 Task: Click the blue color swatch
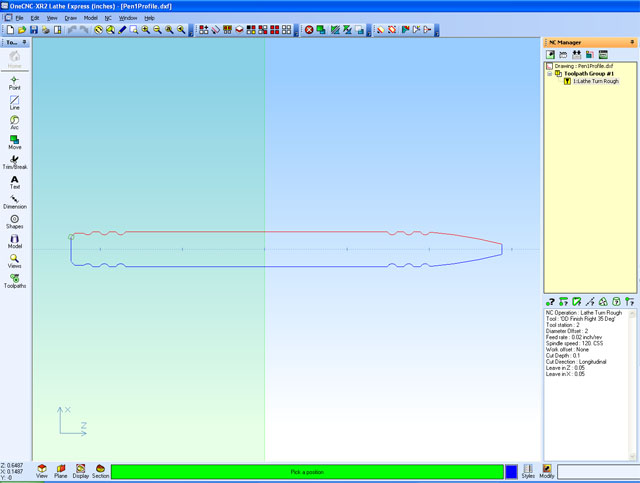[511, 472]
